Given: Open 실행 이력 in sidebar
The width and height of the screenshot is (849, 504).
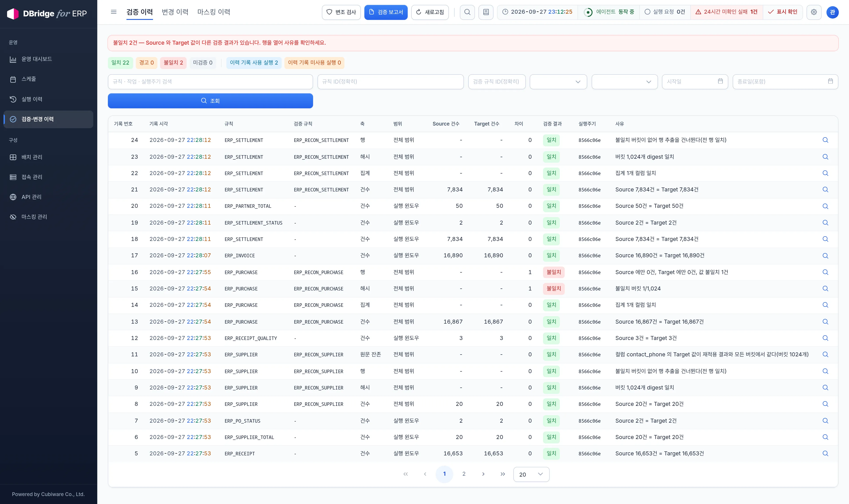Looking at the screenshot, I should pyautogui.click(x=48, y=99).
